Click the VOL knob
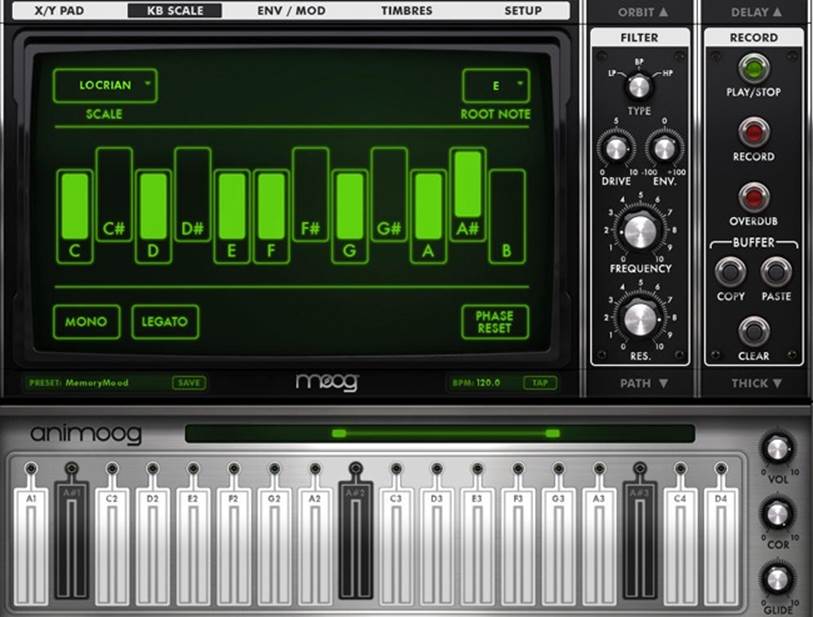This screenshot has width=813, height=617. point(777,448)
